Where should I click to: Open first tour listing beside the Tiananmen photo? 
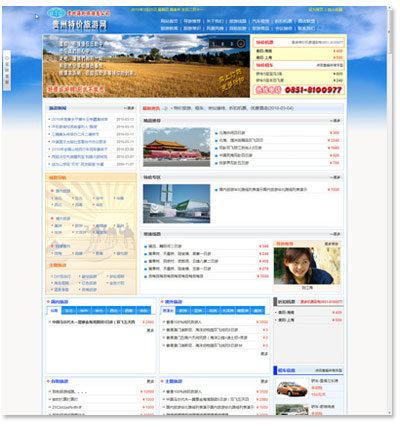[x=232, y=133]
